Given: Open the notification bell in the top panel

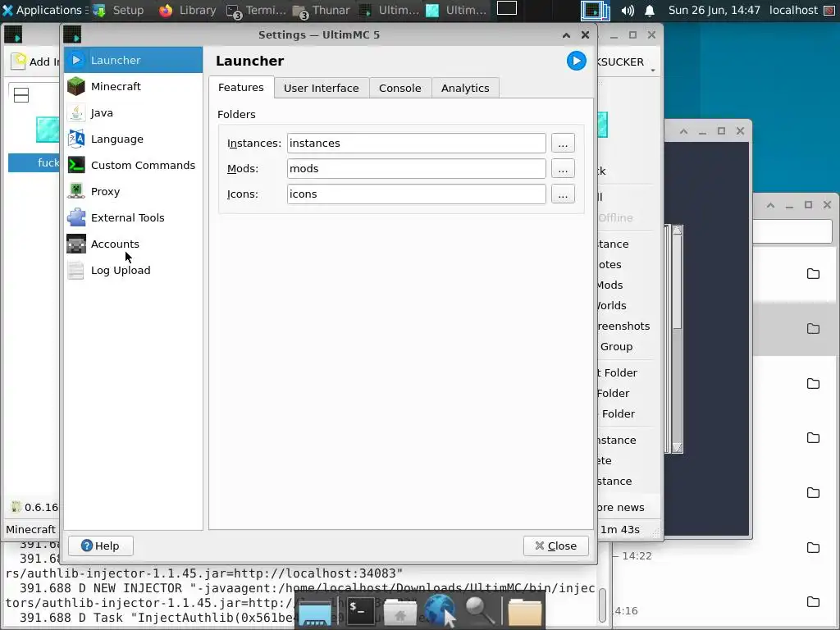Looking at the screenshot, I should tap(650, 10).
